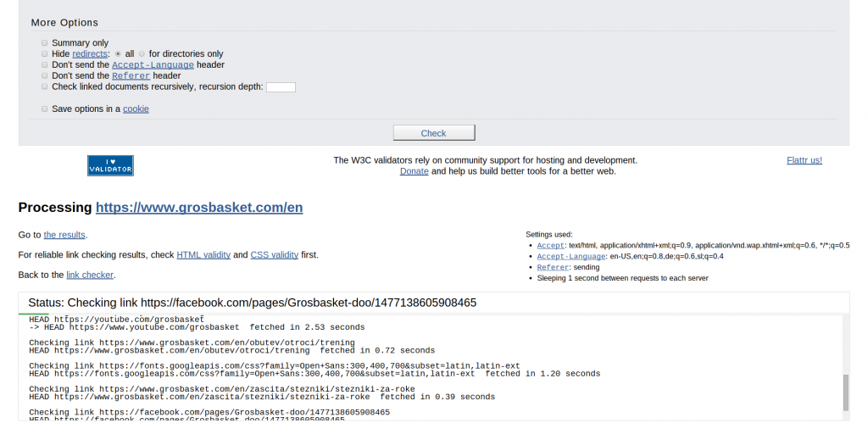This screenshot has width=868, height=423.
Task: Open the Donate link
Action: (415, 171)
